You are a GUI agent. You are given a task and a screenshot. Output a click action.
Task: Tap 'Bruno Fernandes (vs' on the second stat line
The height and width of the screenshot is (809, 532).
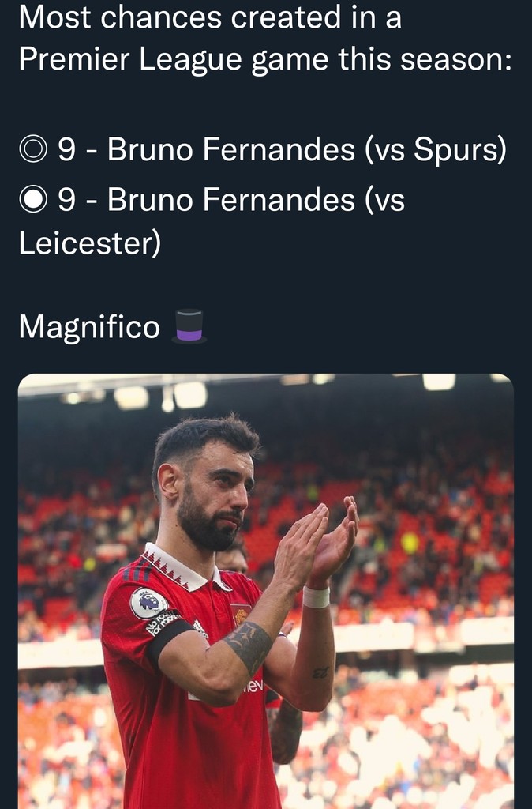[256, 201]
